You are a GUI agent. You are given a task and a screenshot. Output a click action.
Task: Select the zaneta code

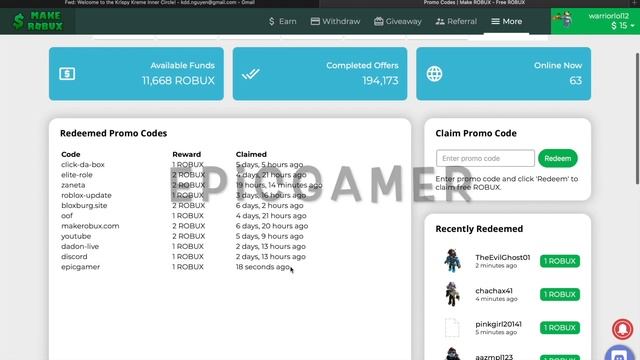(x=73, y=185)
